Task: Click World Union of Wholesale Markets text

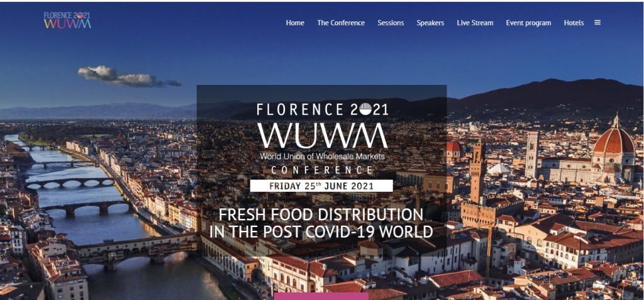Action: (x=322, y=157)
